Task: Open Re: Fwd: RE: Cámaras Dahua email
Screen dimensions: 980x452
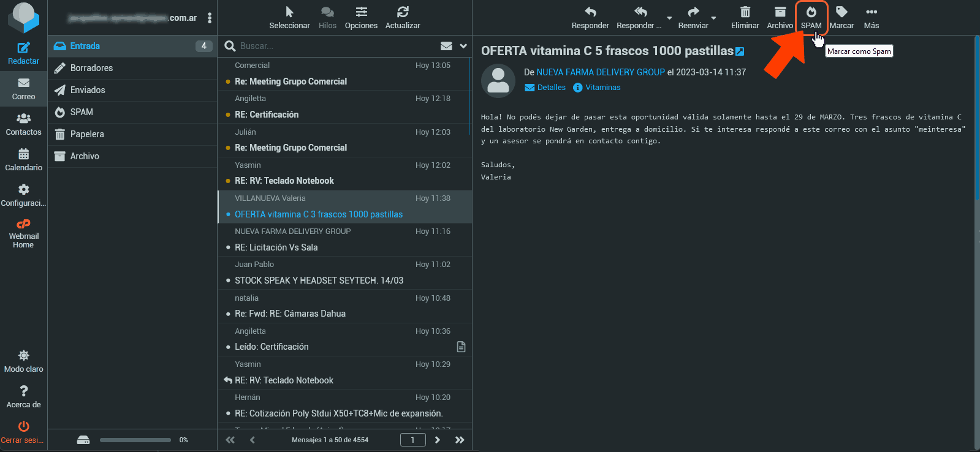Action: click(344, 306)
